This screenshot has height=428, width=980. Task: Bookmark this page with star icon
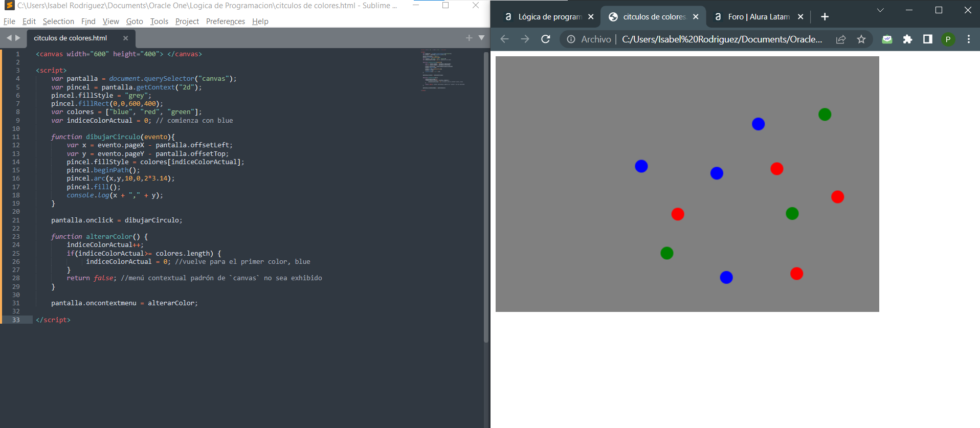[x=861, y=39]
